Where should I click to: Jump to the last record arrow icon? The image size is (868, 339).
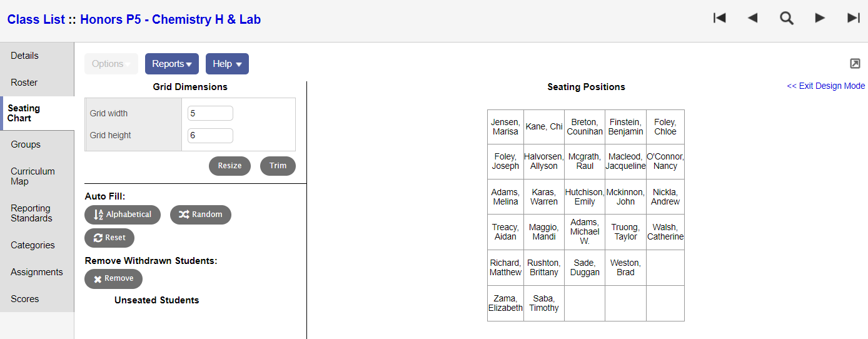pos(853,18)
